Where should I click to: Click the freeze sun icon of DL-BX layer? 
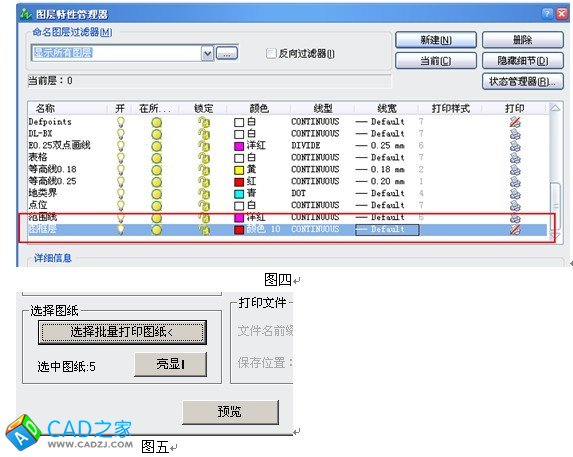pyautogui.click(x=156, y=134)
